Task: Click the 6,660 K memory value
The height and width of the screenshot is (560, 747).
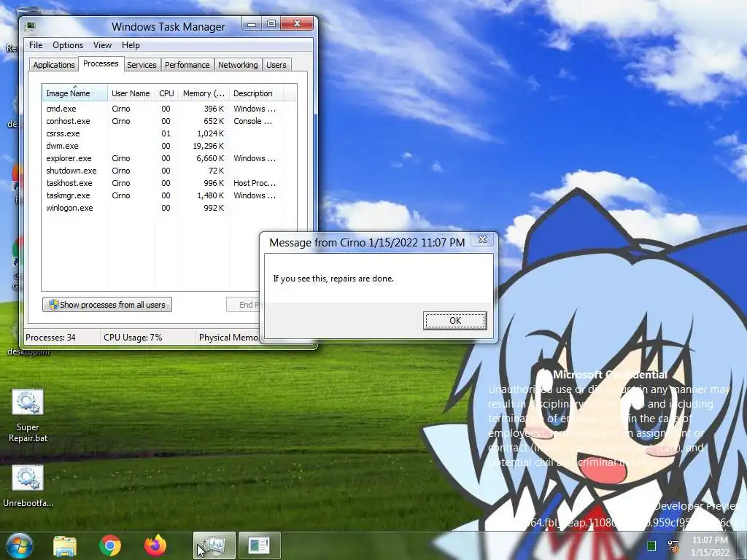Action: [x=210, y=158]
